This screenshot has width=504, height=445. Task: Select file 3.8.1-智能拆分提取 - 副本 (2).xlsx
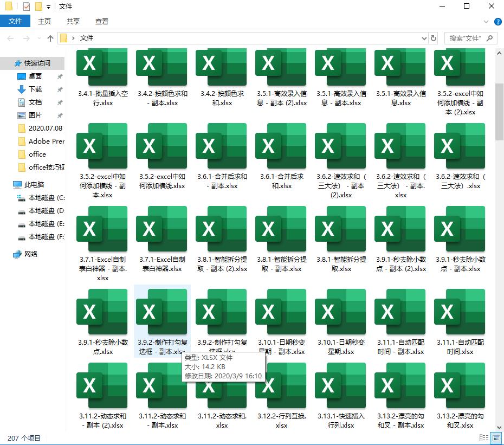click(222, 240)
